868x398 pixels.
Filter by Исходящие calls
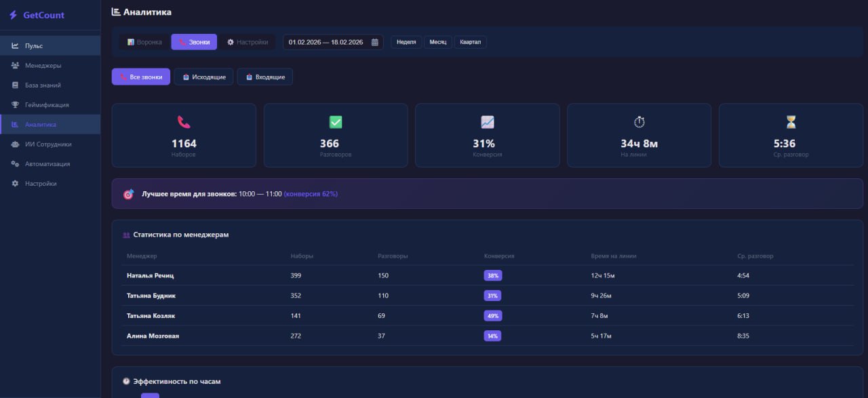pos(203,77)
